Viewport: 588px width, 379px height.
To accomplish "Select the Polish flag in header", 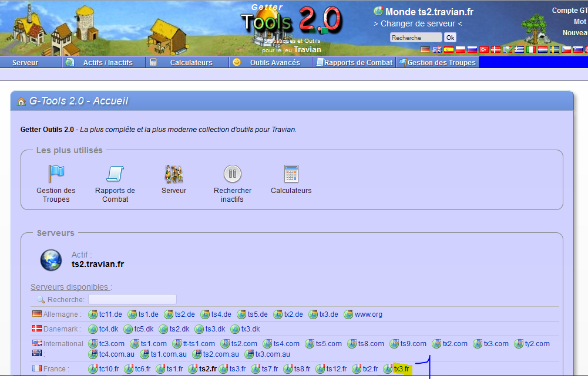I will [x=461, y=49].
